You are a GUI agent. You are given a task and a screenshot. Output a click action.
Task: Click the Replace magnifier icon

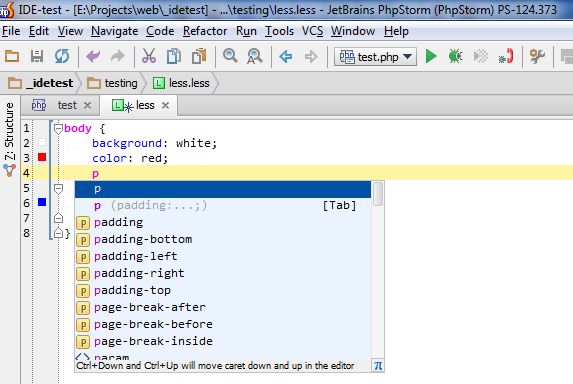point(255,56)
